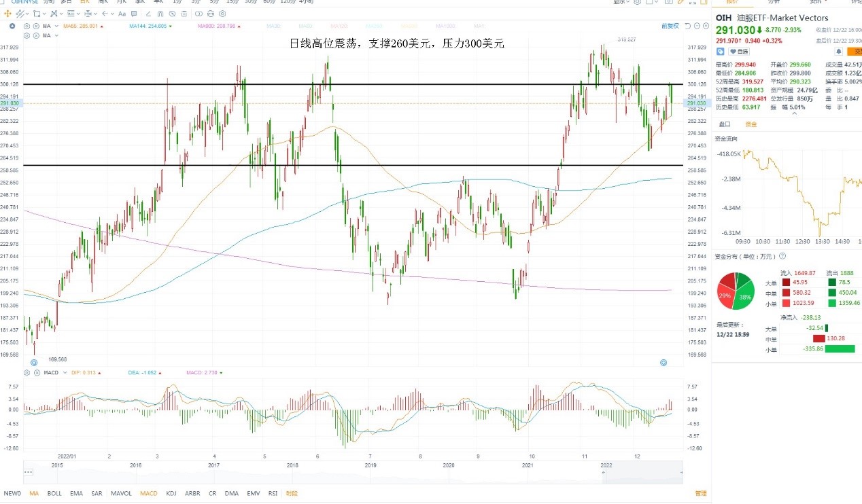Viewport: 862px width, 504px height.
Task: Click the 291.030 price axis label
Action: (697, 103)
